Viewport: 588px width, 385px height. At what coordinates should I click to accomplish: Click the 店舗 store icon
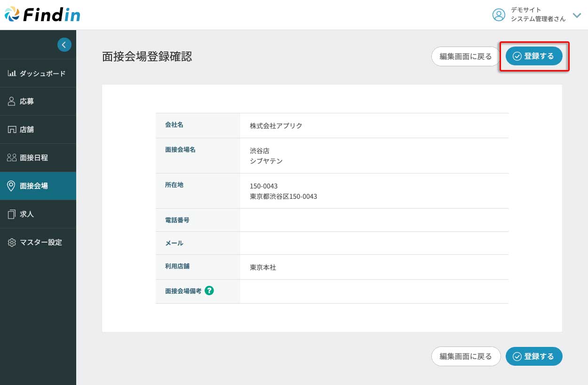tap(12, 130)
